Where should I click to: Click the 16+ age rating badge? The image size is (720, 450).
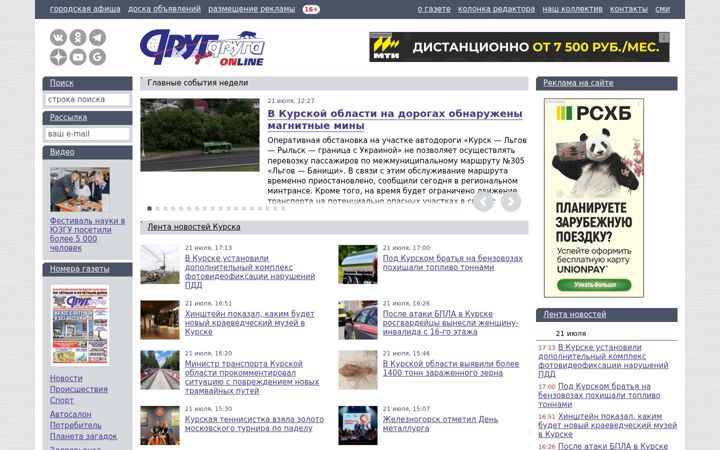(x=311, y=9)
